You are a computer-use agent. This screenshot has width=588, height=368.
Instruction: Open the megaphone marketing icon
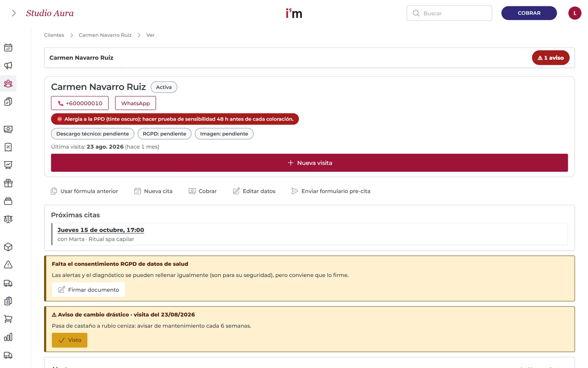point(8,66)
